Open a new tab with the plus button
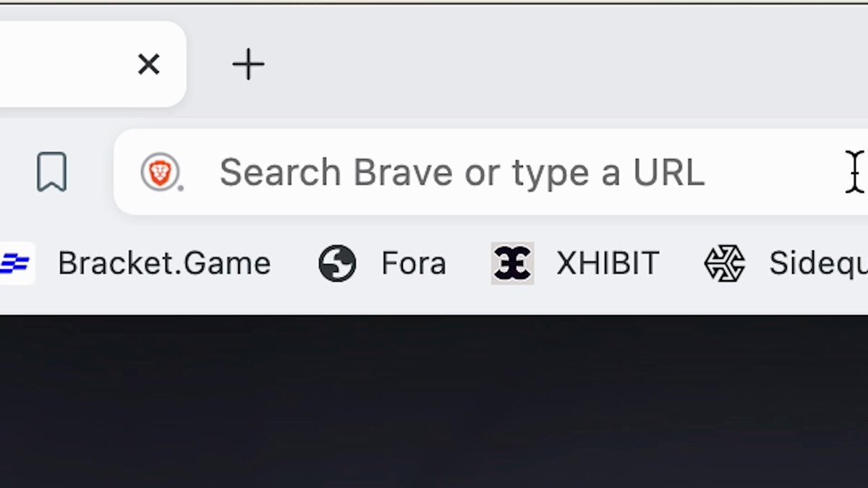 [x=248, y=65]
